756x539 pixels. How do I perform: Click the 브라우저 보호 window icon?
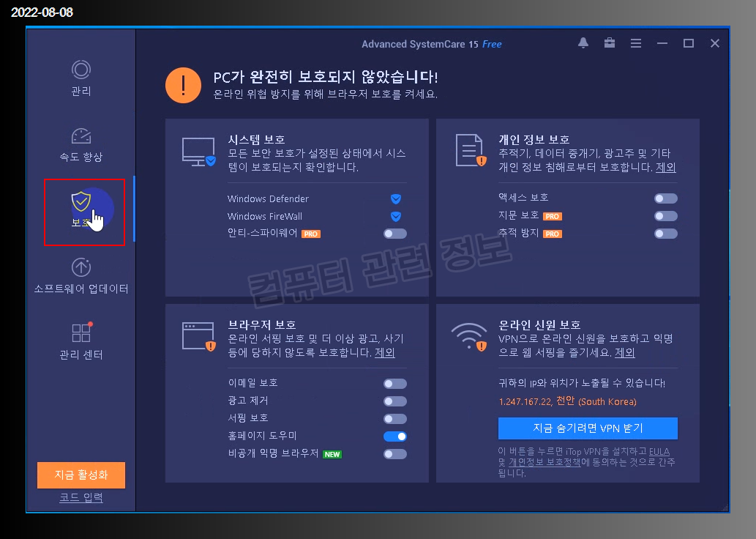pyautogui.click(x=198, y=336)
